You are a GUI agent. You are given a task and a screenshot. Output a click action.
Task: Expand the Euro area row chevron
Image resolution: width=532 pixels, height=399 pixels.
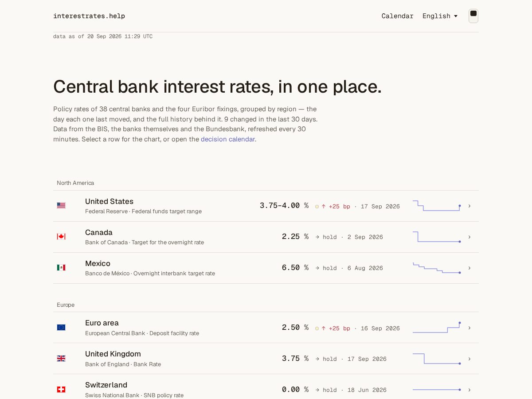point(469,328)
